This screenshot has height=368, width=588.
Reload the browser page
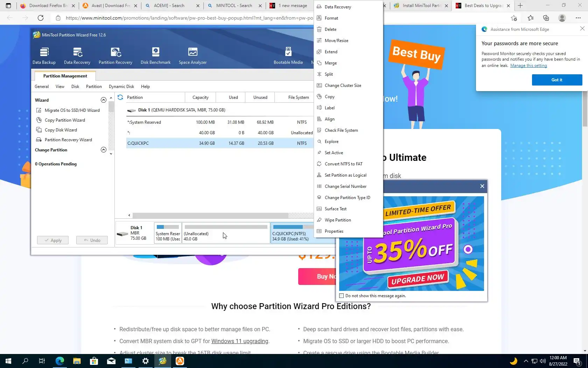click(41, 18)
